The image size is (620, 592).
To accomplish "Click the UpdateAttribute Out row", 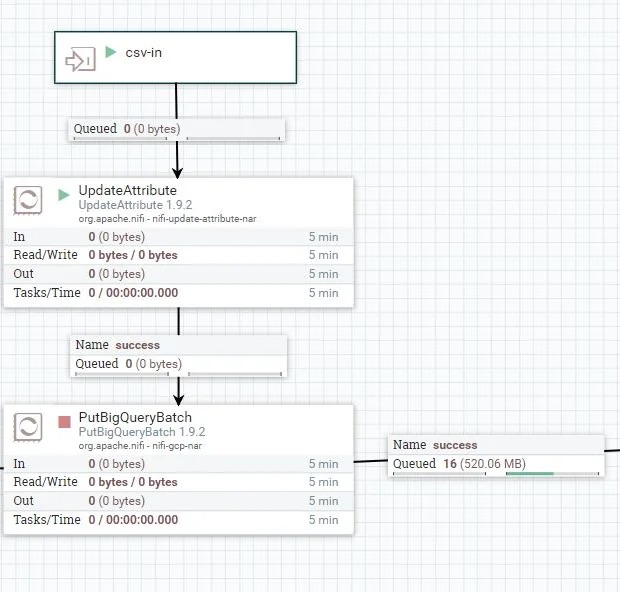I will pyautogui.click(x=179, y=274).
